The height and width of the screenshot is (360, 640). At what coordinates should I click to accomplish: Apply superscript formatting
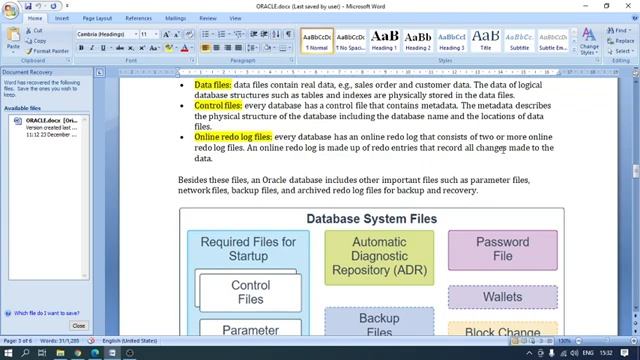coord(142,48)
